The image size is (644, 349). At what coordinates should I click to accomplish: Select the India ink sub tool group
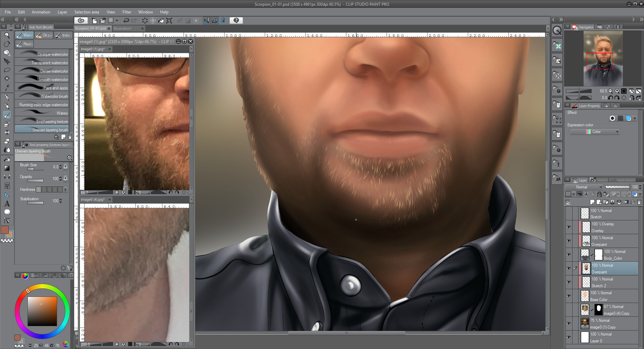point(63,35)
